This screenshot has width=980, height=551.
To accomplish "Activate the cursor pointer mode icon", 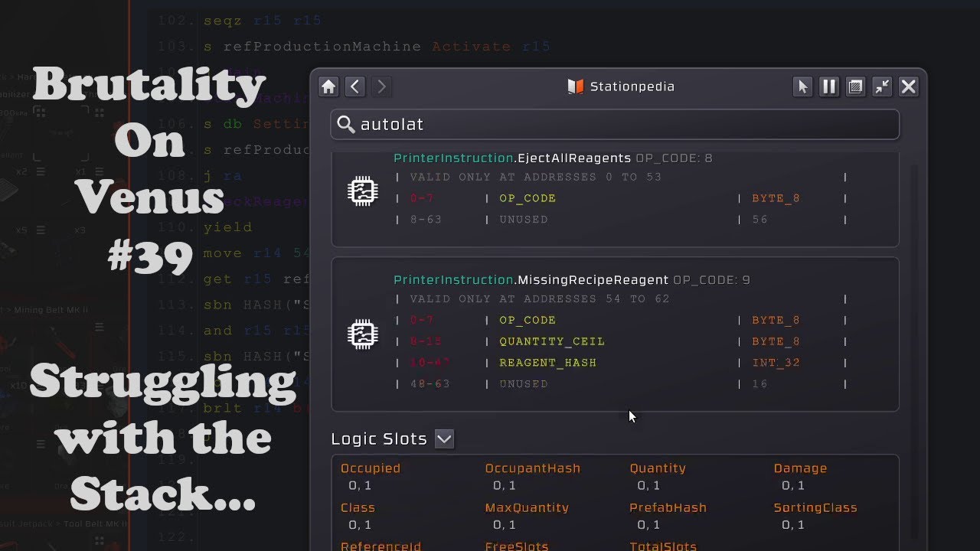I will (802, 86).
